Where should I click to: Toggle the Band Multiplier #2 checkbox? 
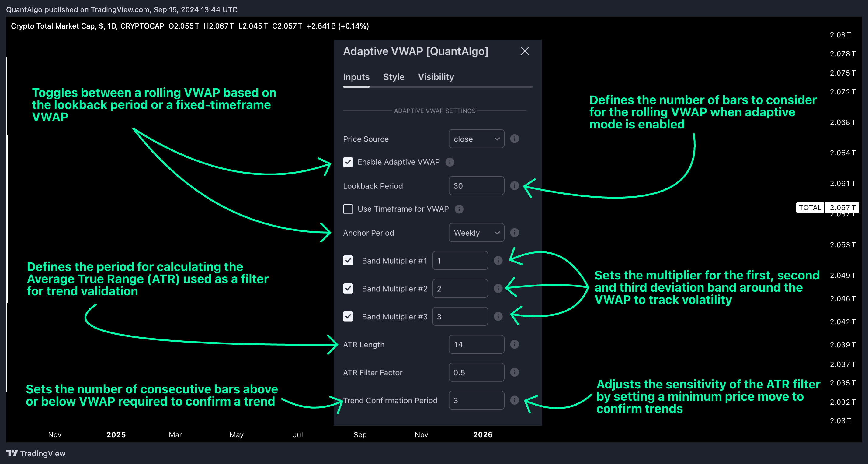pos(348,288)
